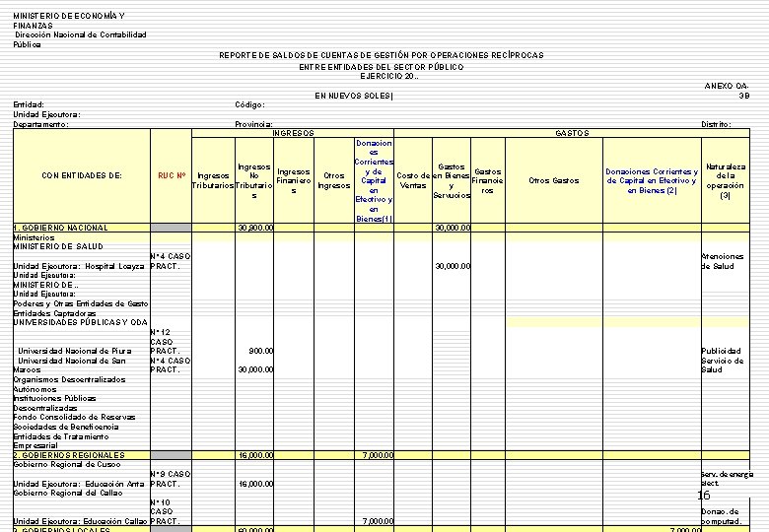Click 16,000.00 total in GOBIERNOS REGIONALES row
The image size is (769, 532).
click(255, 455)
